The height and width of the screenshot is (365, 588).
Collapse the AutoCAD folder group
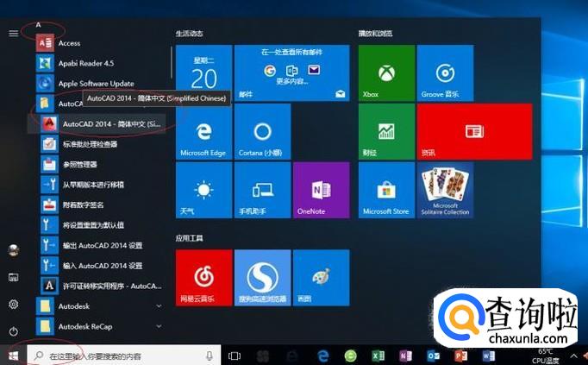[x=59, y=104]
